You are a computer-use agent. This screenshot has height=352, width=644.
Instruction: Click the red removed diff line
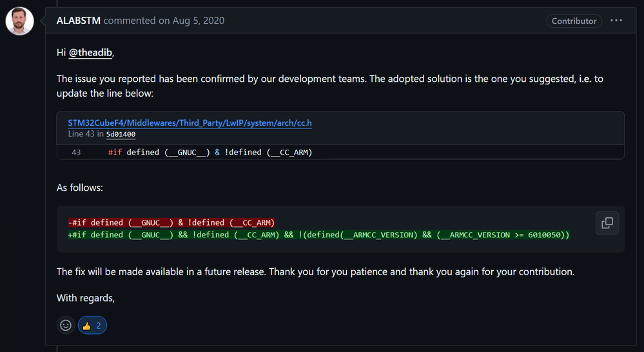(x=171, y=222)
